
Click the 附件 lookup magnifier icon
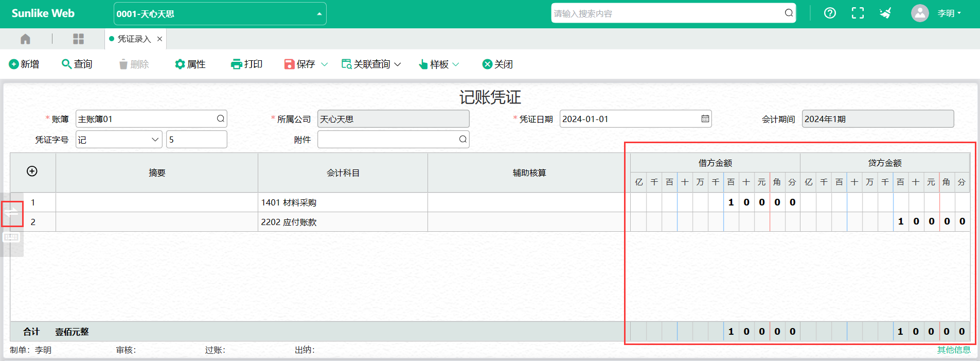coord(463,140)
